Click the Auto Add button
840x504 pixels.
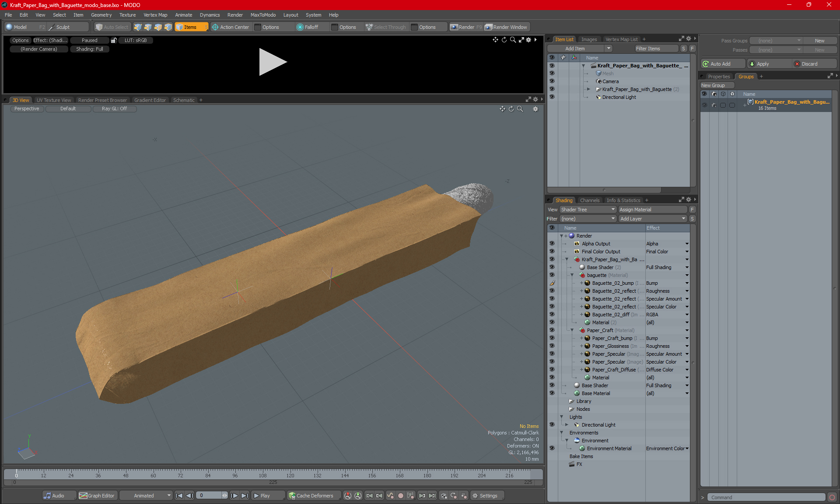pyautogui.click(x=723, y=64)
